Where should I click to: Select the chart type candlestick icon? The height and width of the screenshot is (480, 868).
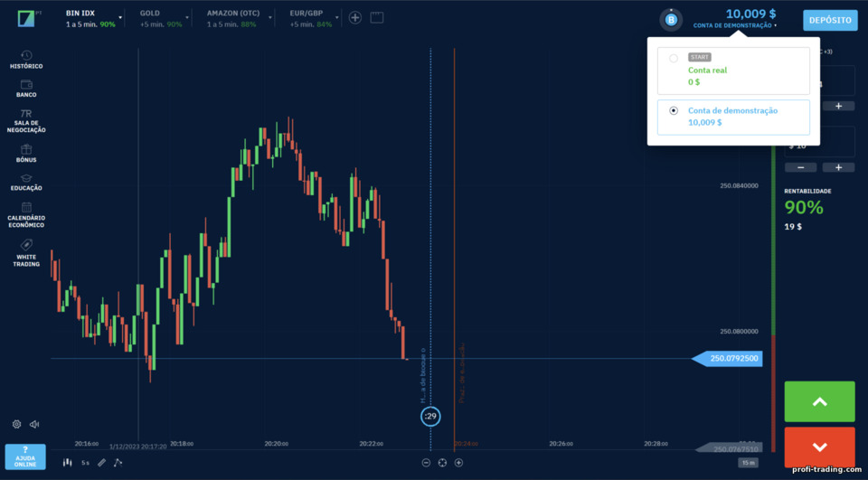point(68,462)
